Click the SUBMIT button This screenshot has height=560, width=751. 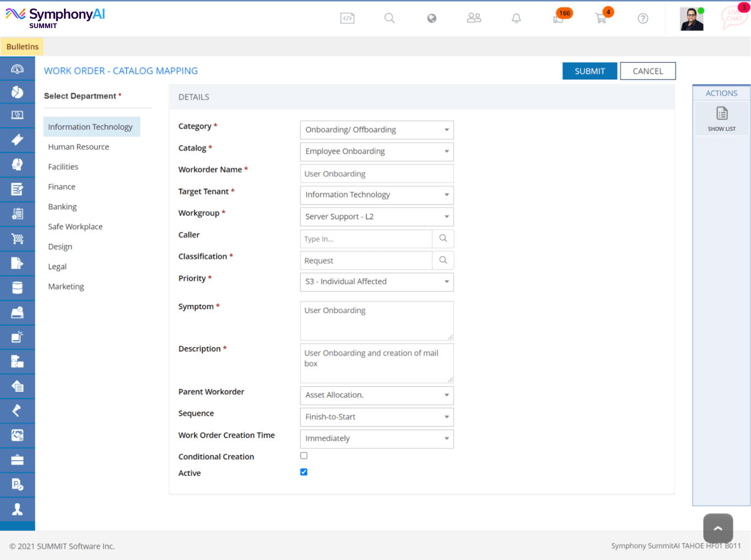590,71
